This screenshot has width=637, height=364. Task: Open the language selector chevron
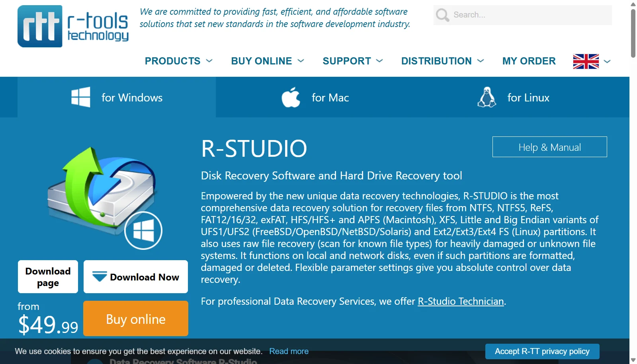click(607, 61)
